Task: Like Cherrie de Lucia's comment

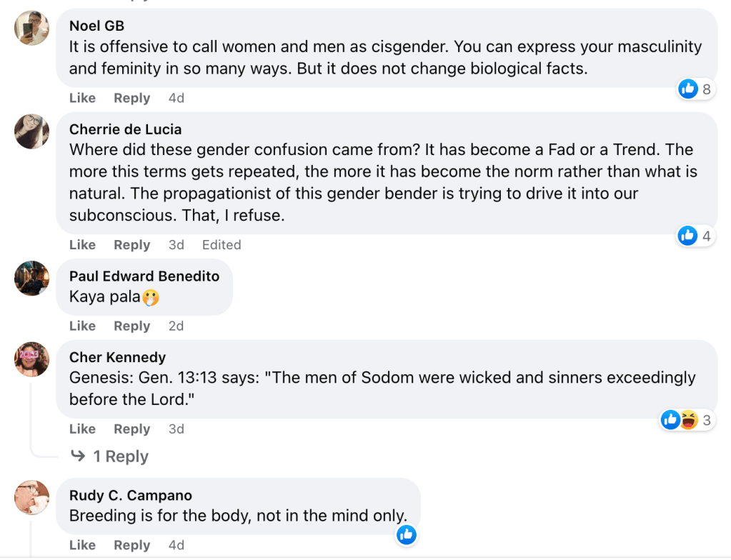Action: point(82,245)
